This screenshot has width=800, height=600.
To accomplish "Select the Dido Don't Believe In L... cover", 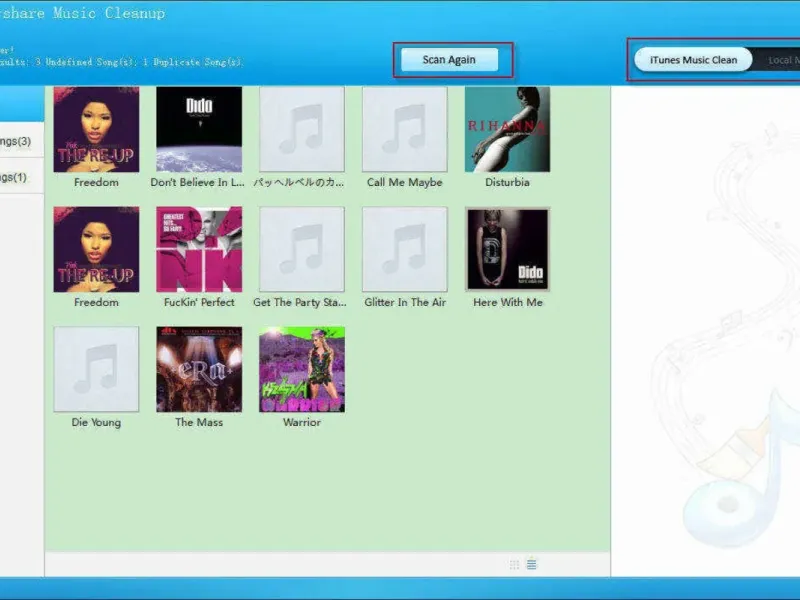I will (x=199, y=129).
